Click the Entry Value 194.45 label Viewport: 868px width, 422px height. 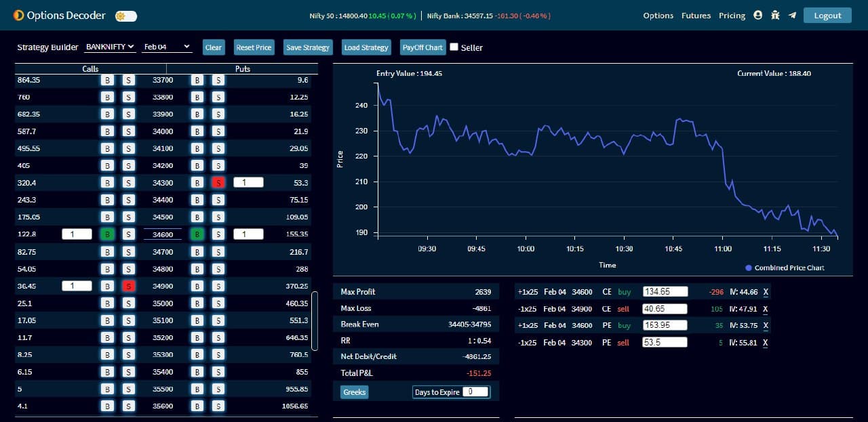coord(409,72)
